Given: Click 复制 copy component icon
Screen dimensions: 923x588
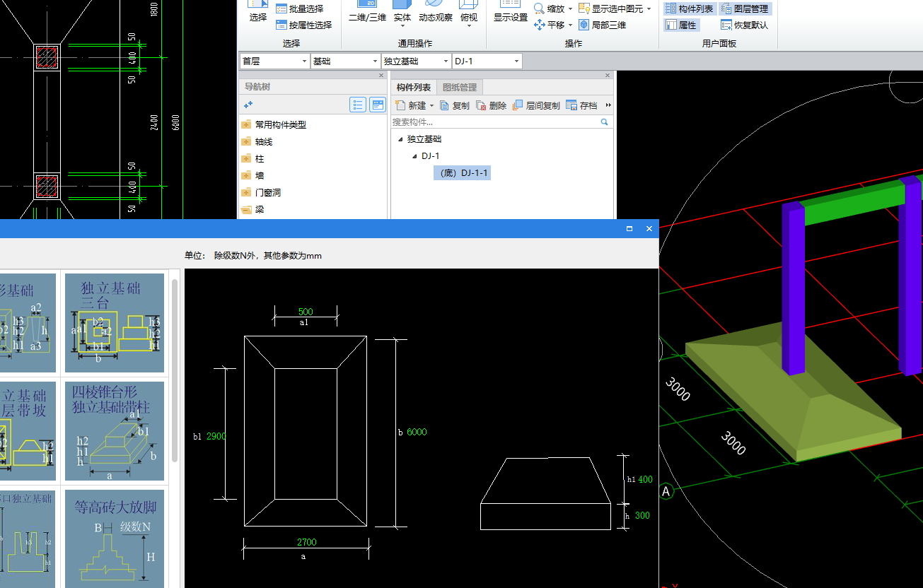Looking at the screenshot, I should coord(445,105).
